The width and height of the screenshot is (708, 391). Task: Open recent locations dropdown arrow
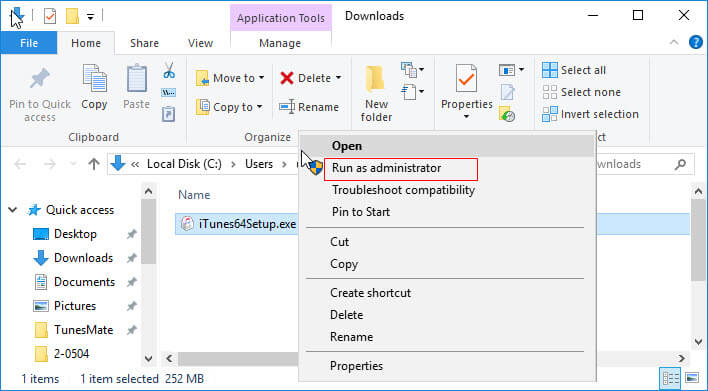pos(72,164)
